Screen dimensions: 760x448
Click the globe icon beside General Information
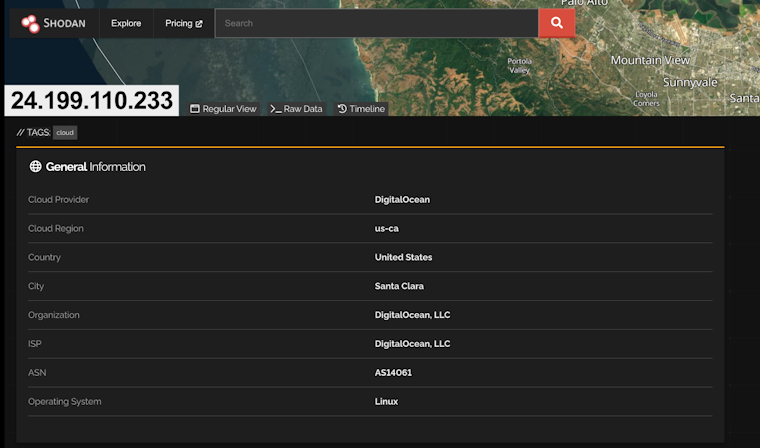pyautogui.click(x=35, y=166)
